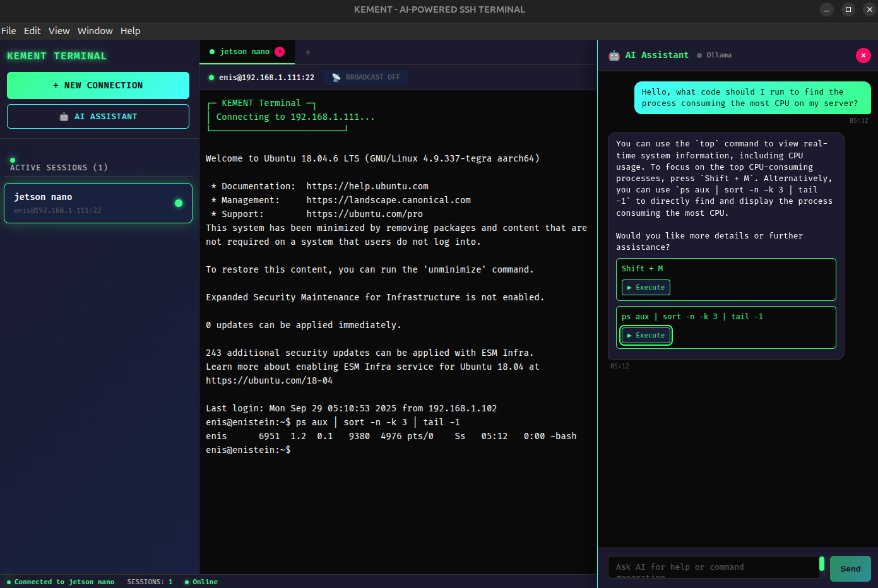The width and height of the screenshot is (878, 588).
Task: Click the NEW CONNECTION button
Action: coord(98,85)
